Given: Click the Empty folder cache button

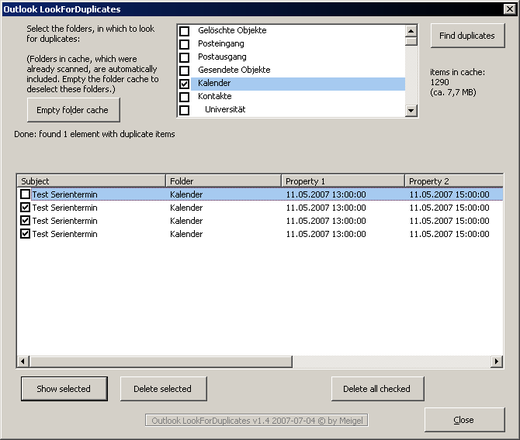Looking at the screenshot, I should [x=73, y=110].
